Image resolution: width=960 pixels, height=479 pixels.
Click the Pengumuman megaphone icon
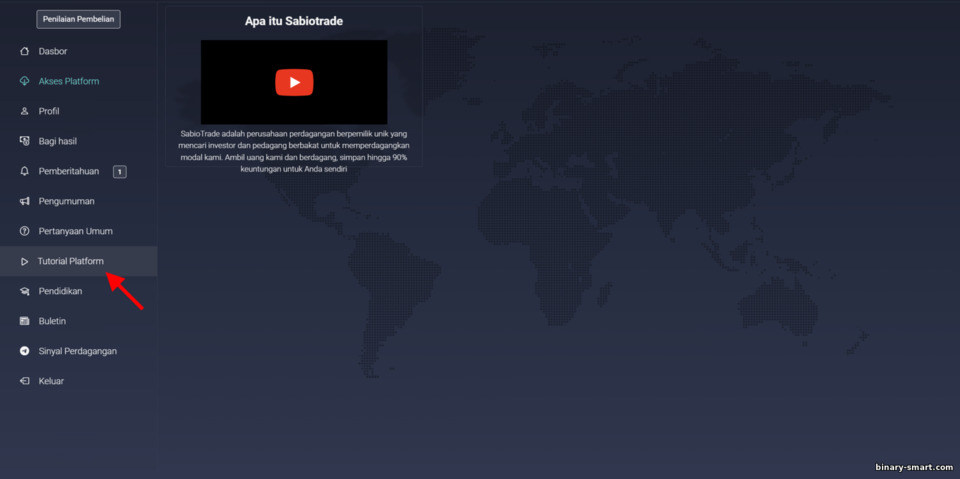pyautogui.click(x=24, y=202)
